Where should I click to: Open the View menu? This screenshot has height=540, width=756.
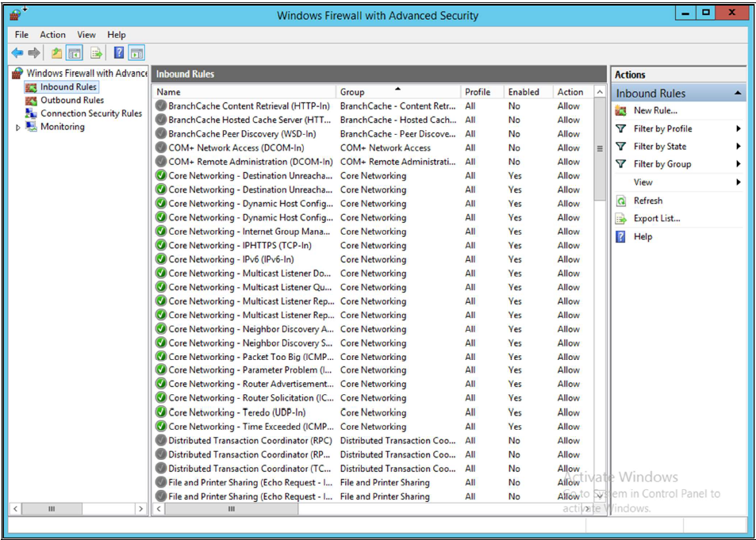click(86, 35)
